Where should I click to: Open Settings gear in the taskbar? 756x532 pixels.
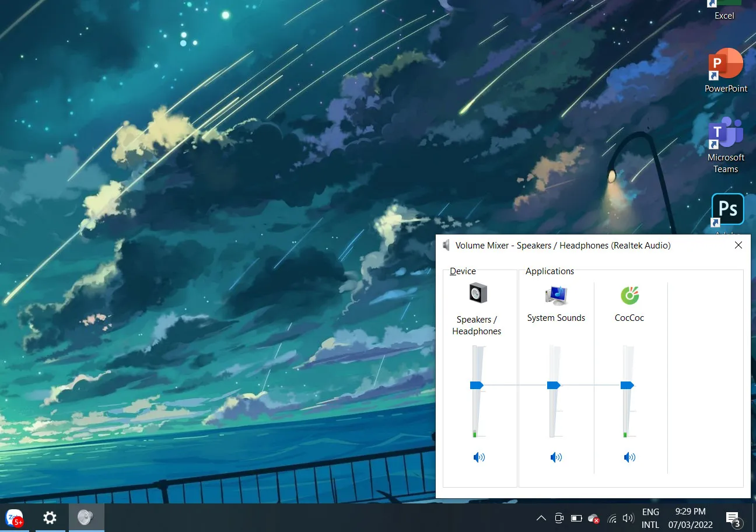(x=50, y=517)
